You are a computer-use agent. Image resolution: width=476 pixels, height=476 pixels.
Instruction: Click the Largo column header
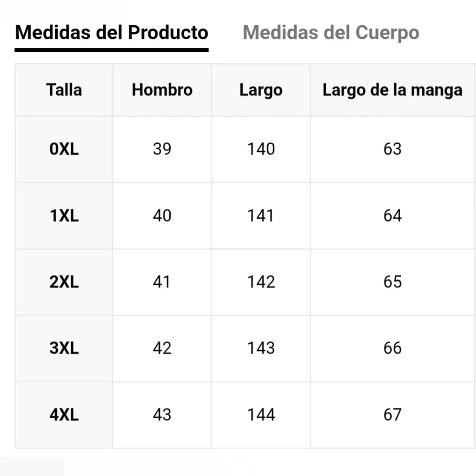[261, 90]
